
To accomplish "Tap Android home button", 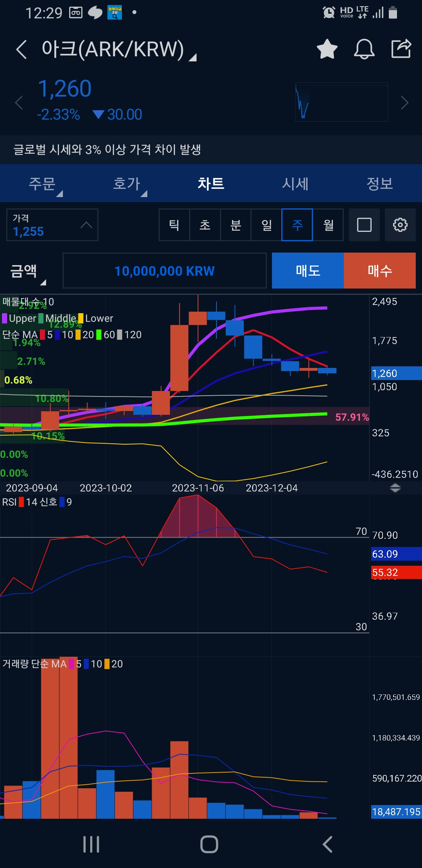I will (x=209, y=845).
